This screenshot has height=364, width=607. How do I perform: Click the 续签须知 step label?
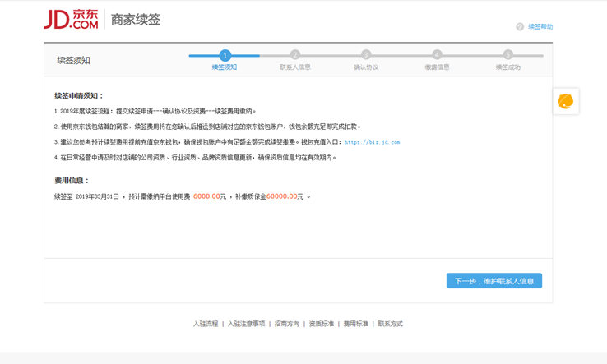coord(225,67)
